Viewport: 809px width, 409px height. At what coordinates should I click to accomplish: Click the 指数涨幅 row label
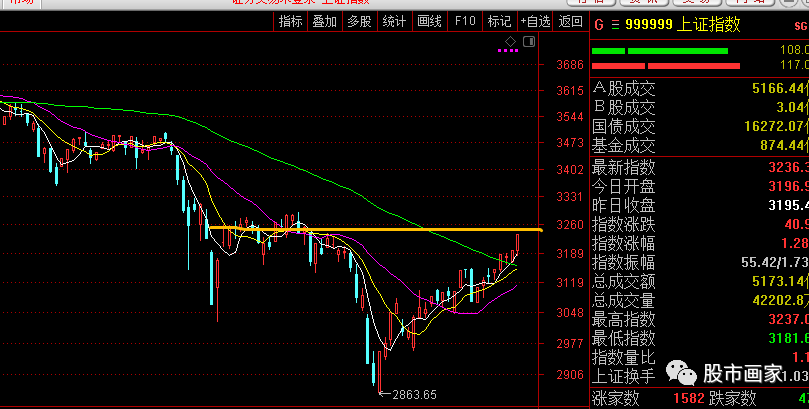click(623, 243)
